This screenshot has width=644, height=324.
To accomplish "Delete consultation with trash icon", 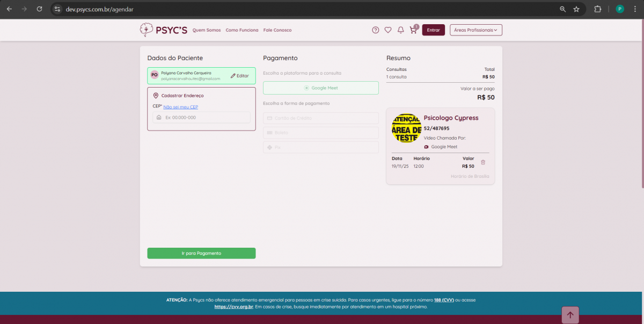I will pyautogui.click(x=483, y=162).
